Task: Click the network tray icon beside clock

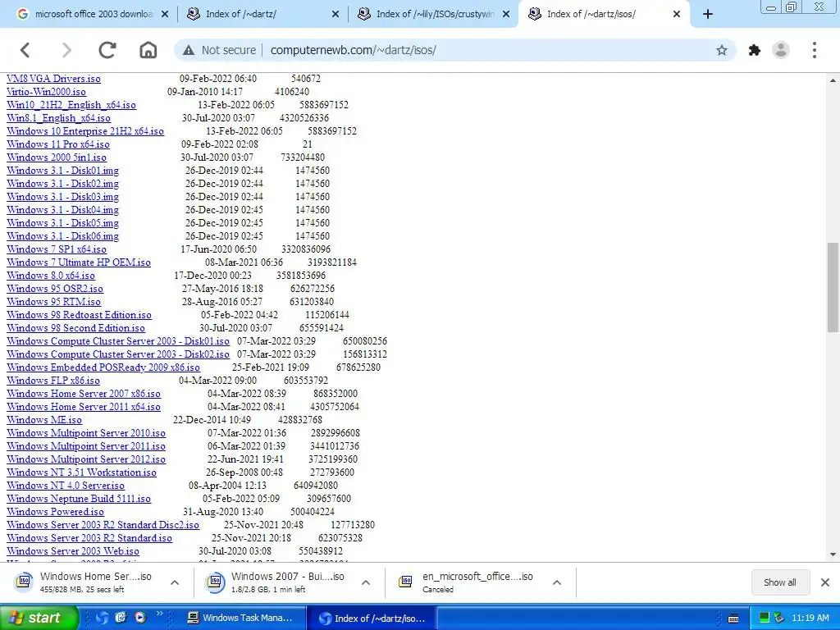Action: point(779,619)
